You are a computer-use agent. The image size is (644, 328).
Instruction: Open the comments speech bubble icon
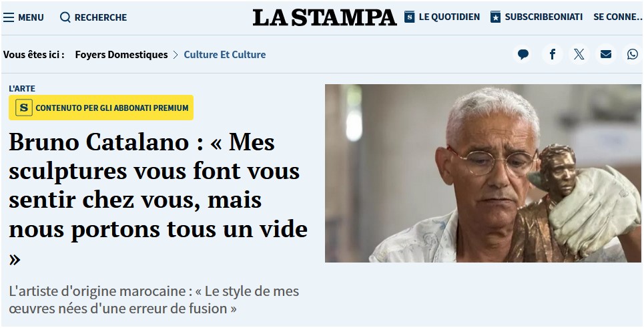523,54
